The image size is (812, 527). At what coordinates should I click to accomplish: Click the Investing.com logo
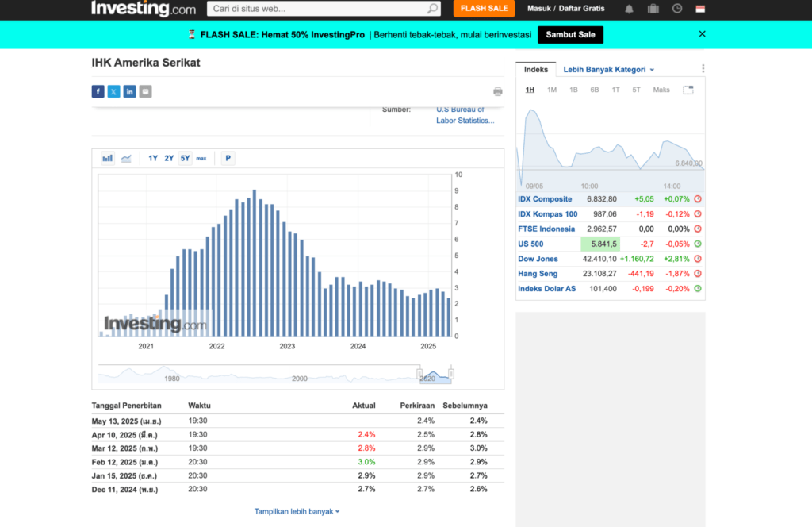144,8
